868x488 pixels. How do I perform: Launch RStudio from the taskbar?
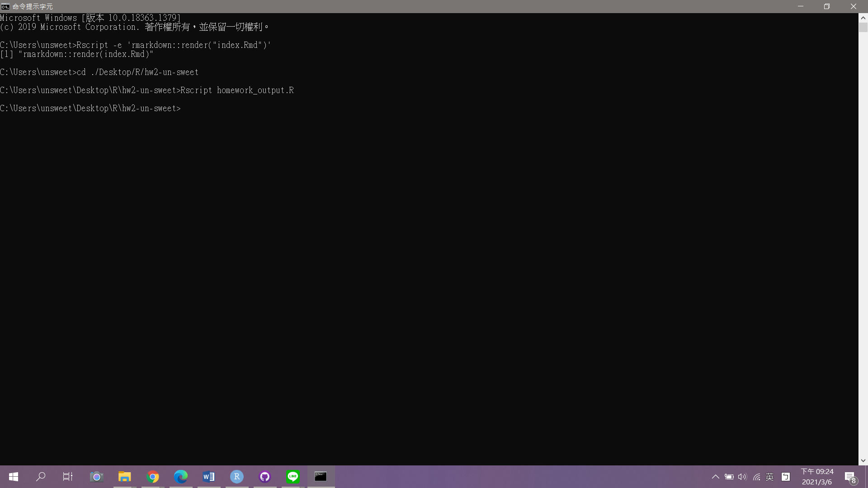[x=236, y=477]
